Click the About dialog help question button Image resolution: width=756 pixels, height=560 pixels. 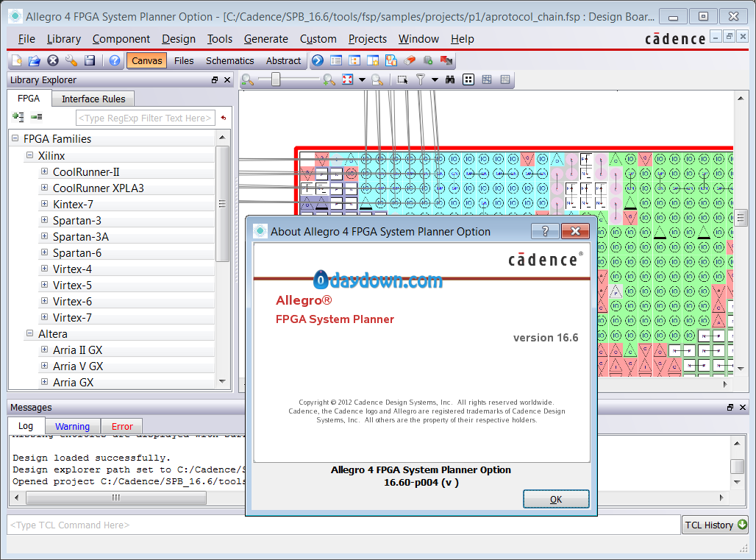click(x=545, y=231)
